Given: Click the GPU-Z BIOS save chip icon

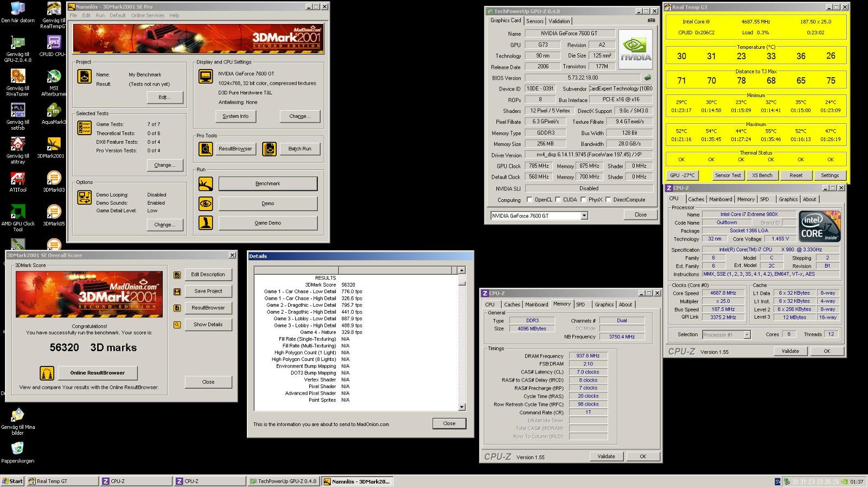Looking at the screenshot, I should [x=647, y=78].
